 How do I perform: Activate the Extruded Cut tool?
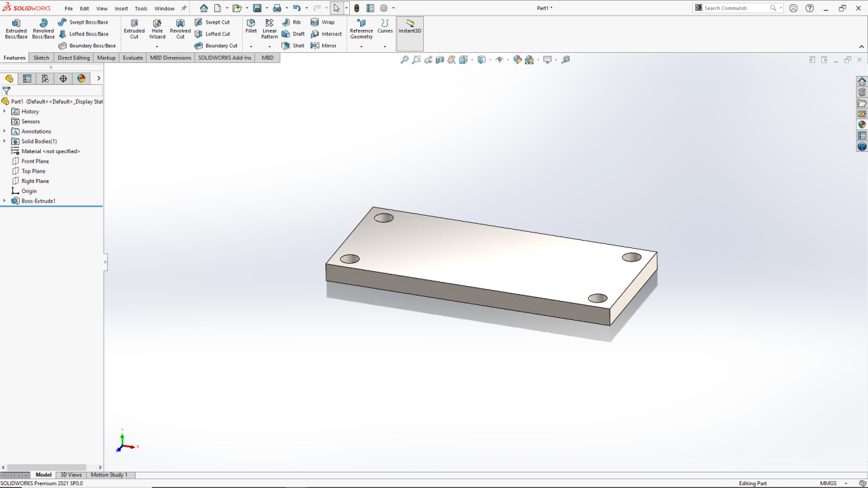pos(134,29)
